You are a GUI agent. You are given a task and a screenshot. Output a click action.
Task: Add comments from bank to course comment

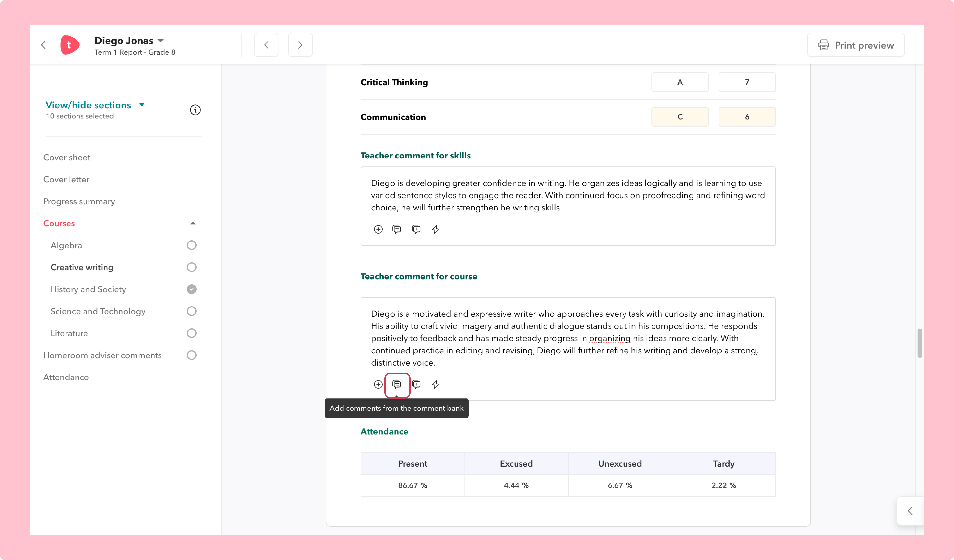click(397, 384)
